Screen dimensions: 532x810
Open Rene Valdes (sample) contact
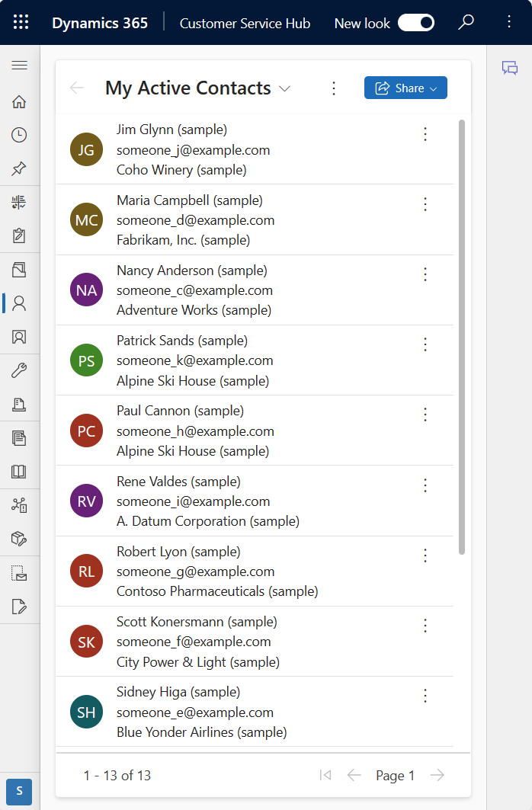click(x=178, y=482)
